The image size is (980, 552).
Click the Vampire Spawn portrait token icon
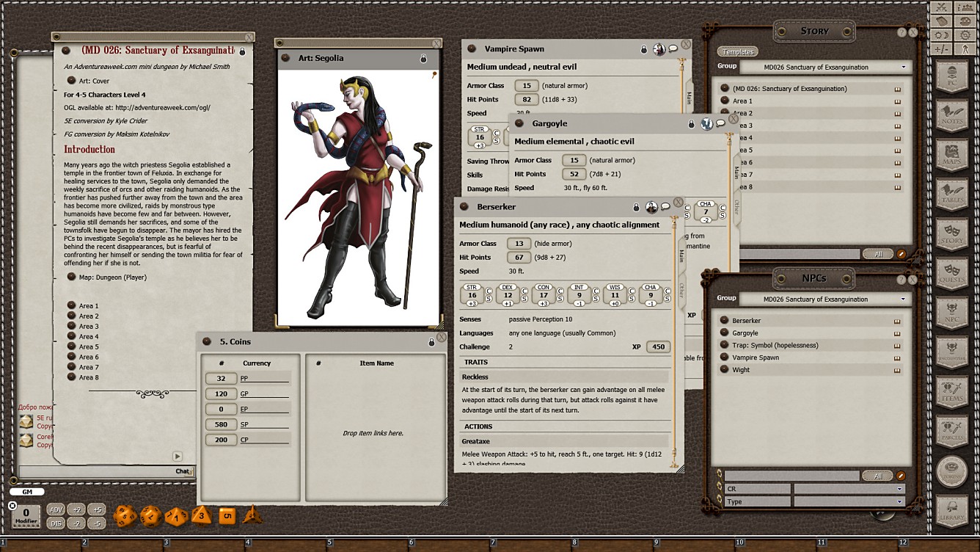[658, 48]
